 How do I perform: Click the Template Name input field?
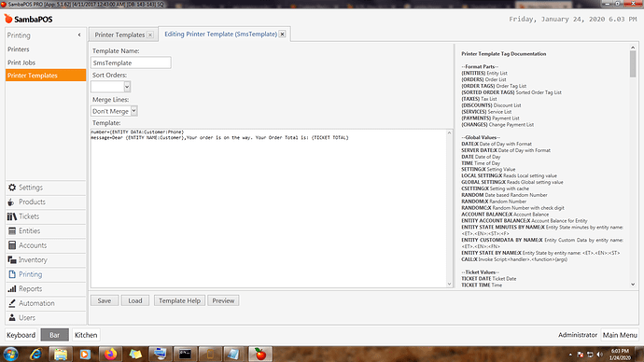pyautogui.click(x=131, y=63)
